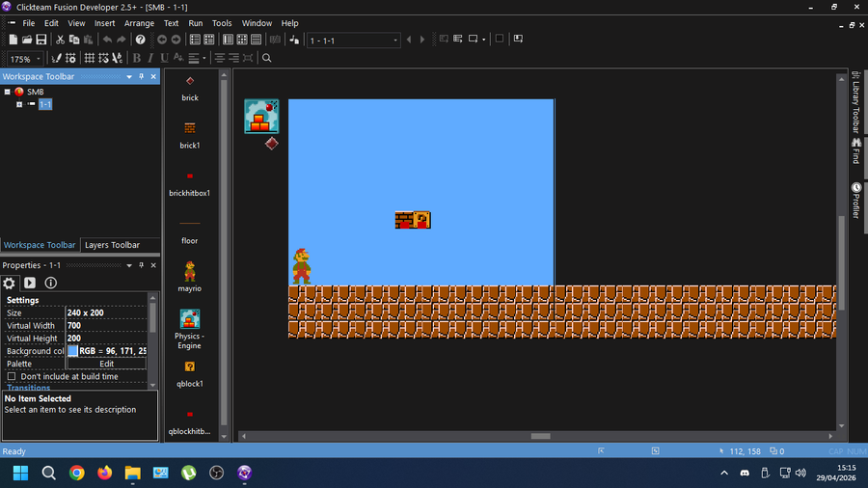Open the About info properties tab
868x488 pixels.
[51, 283]
